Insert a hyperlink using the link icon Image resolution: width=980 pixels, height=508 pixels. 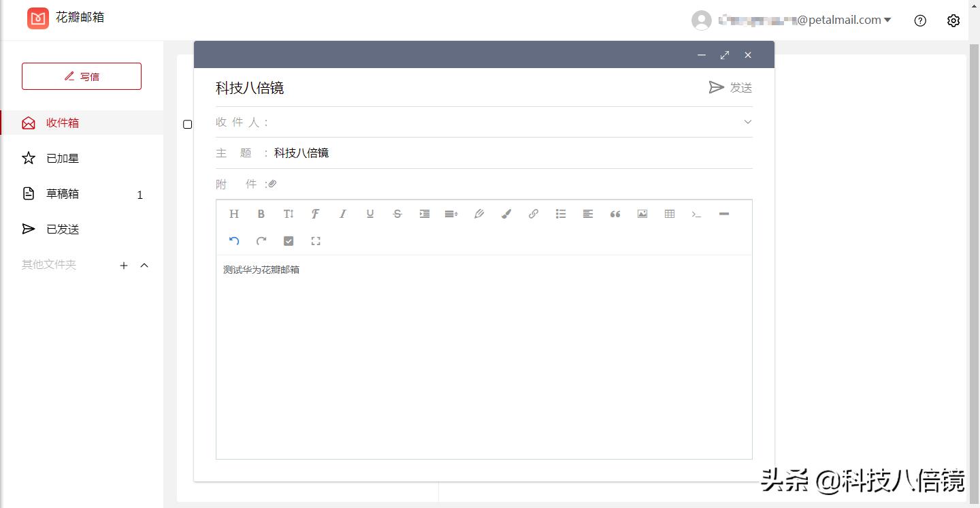(x=534, y=214)
